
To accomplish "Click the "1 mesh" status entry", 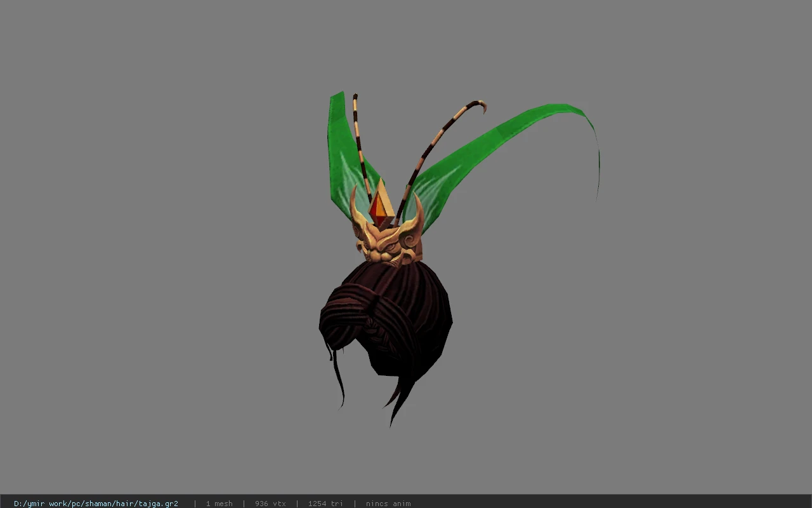I will pyautogui.click(x=219, y=504).
